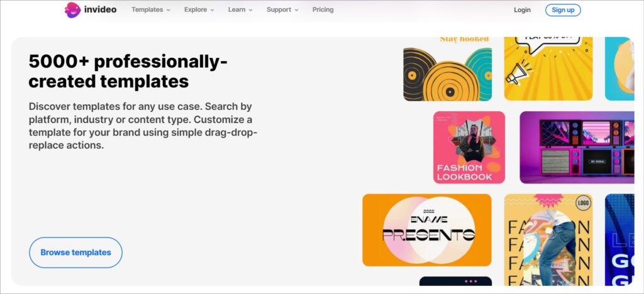Select the yellow megaphone sale template
Screen dimensions: 644x294
pos(548,69)
